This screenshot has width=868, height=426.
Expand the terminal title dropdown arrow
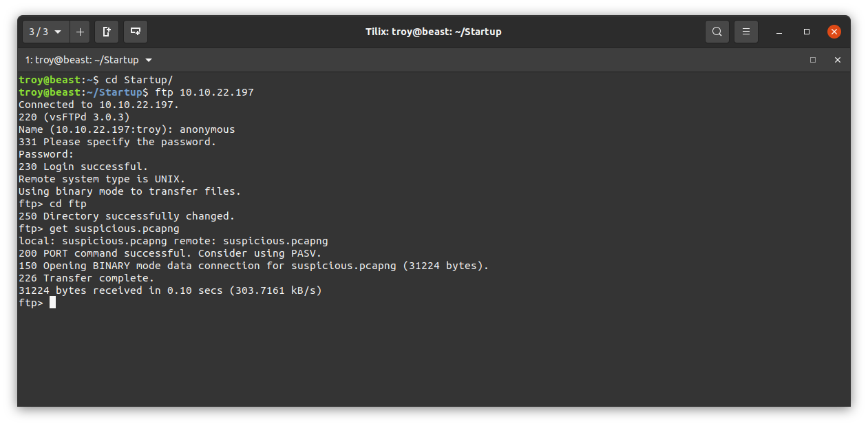[149, 60]
